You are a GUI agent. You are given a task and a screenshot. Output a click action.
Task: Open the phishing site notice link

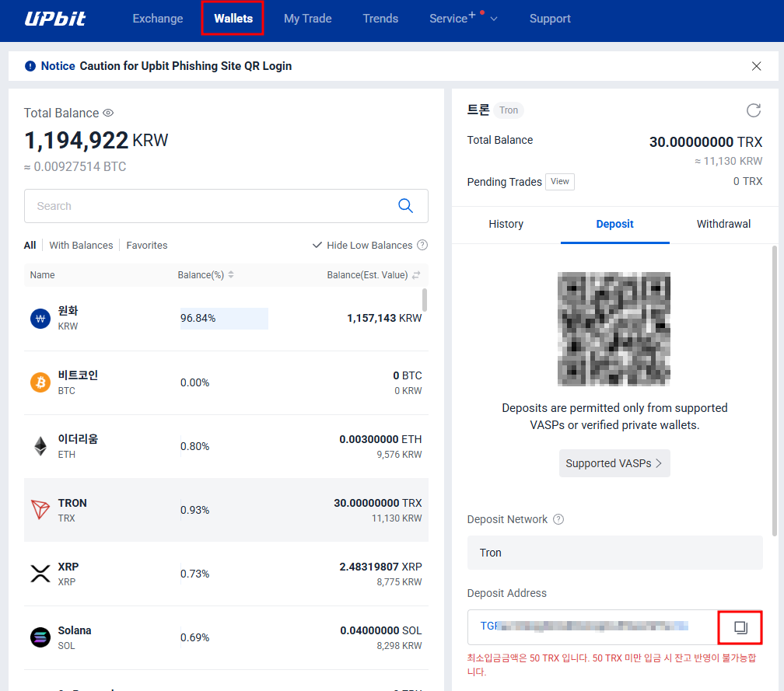click(185, 66)
